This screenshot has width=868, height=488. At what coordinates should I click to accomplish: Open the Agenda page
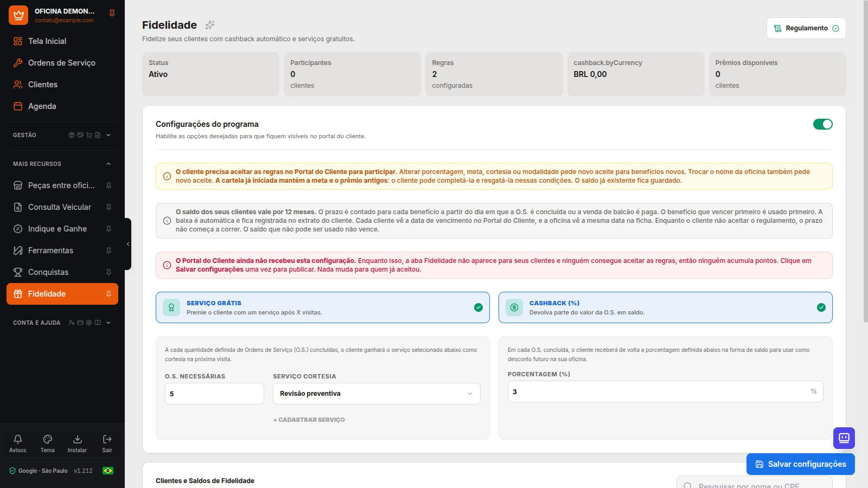pos(62,106)
